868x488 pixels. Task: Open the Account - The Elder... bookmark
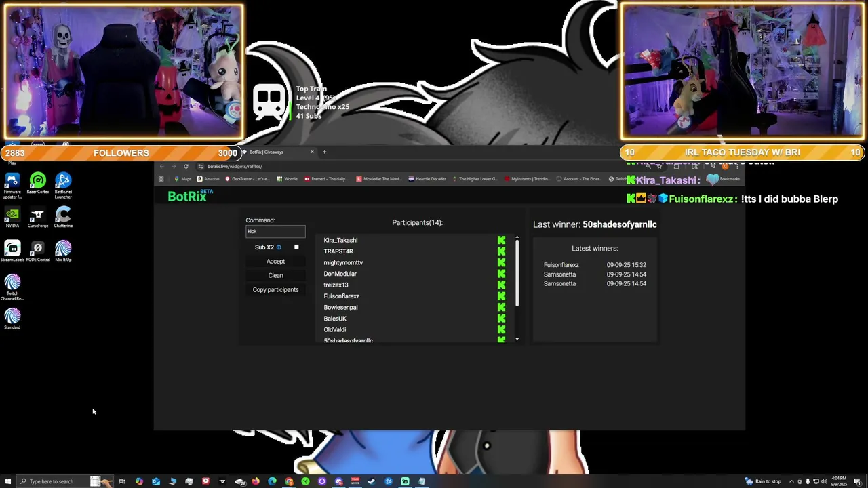coord(580,179)
